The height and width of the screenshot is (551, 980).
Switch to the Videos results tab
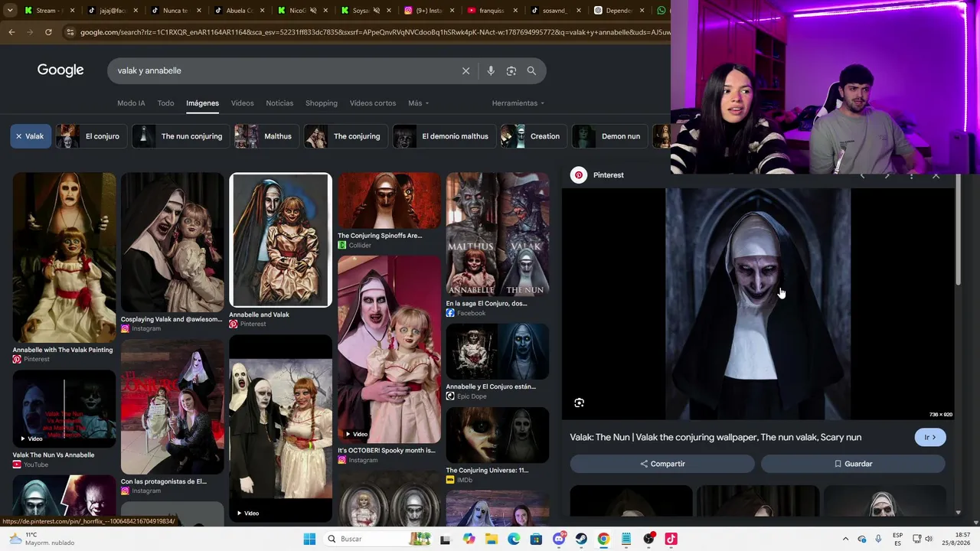(x=242, y=103)
